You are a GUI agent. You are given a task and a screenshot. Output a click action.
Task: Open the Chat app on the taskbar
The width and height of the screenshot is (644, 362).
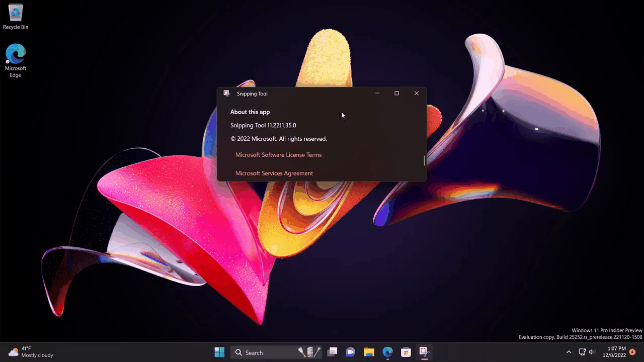351,352
